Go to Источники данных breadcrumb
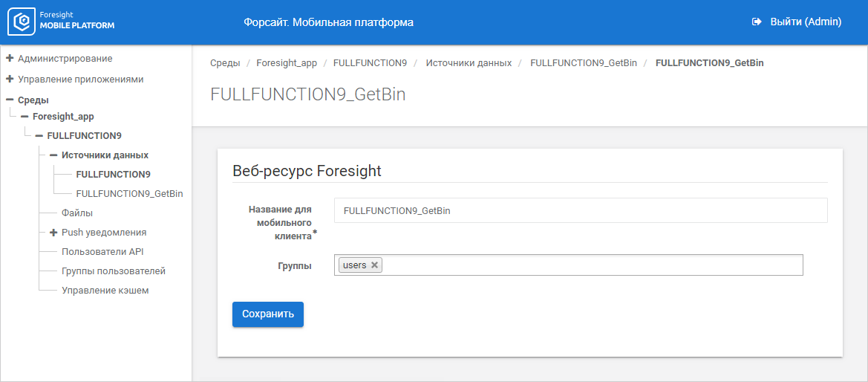Screen dimensions: 868x382 click(468, 63)
